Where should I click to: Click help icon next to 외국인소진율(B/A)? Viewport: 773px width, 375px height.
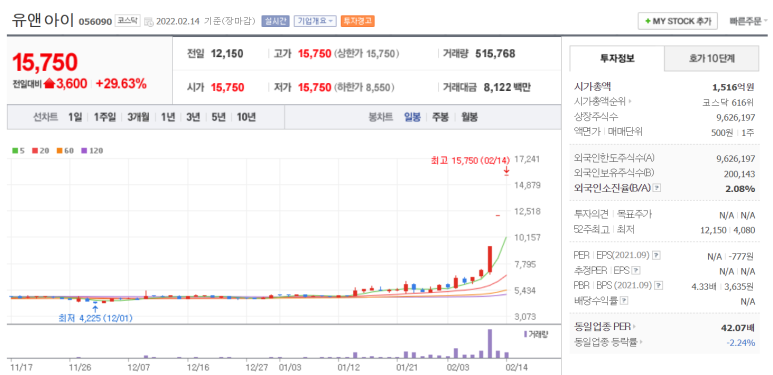(656, 188)
